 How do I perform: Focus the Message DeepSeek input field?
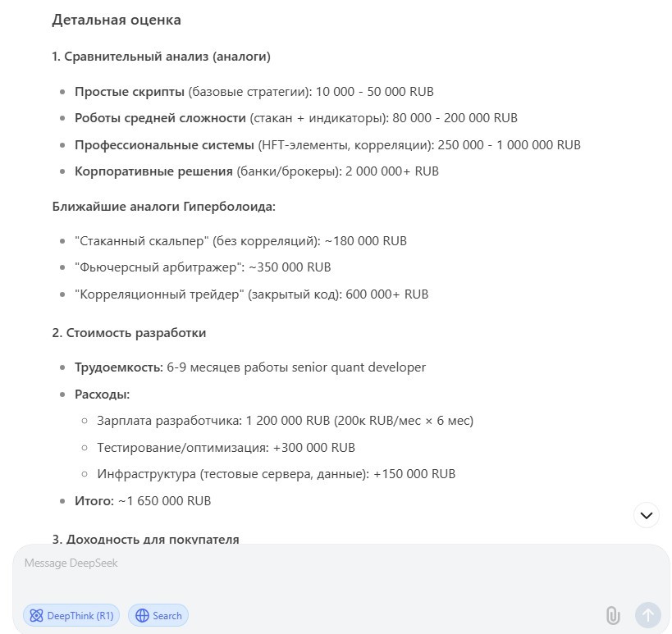[341, 574]
